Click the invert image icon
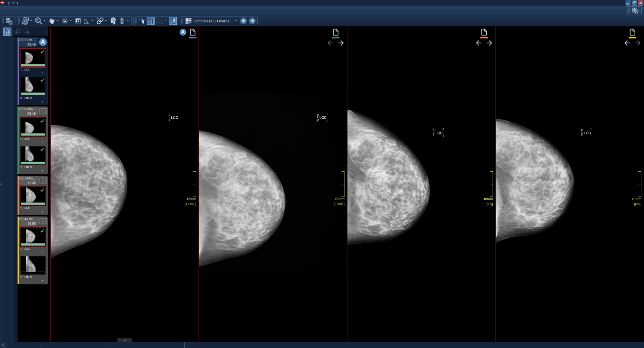Viewport: 644px width, 348px height. click(x=78, y=21)
